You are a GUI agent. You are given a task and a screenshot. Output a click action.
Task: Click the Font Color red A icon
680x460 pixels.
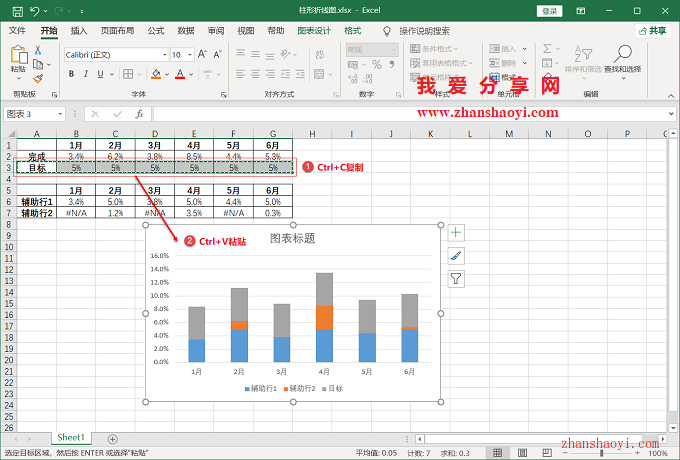[180, 74]
